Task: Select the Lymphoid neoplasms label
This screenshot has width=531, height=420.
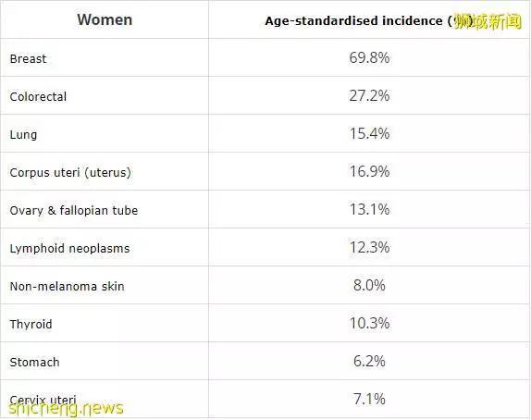Action: [x=69, y=249]
